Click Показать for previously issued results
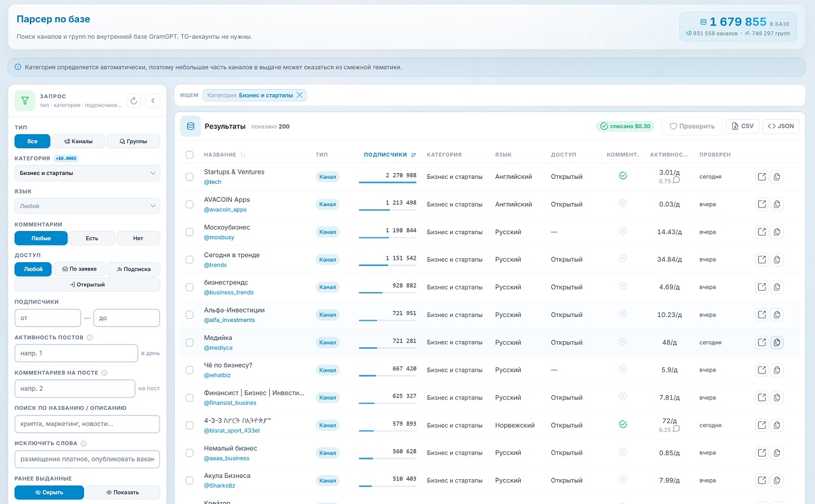The height and width of the screenshot is (504, 815). point(123,493)
